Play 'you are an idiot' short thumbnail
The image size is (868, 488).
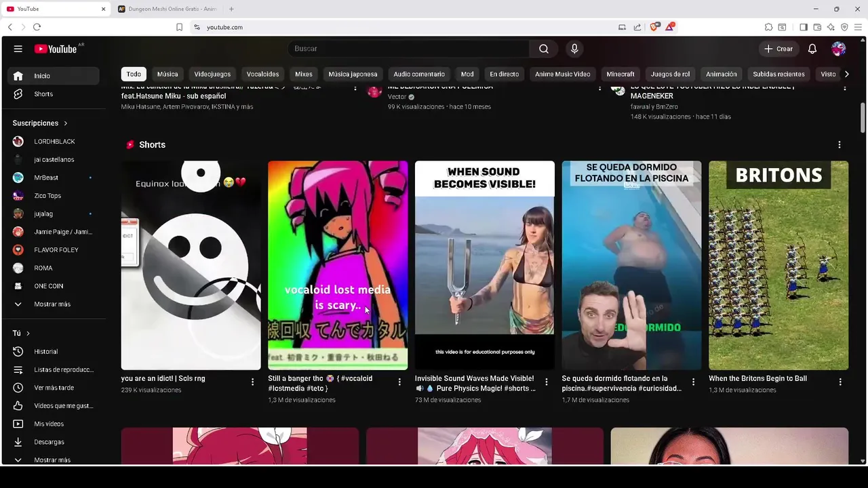tap(191, 265)
